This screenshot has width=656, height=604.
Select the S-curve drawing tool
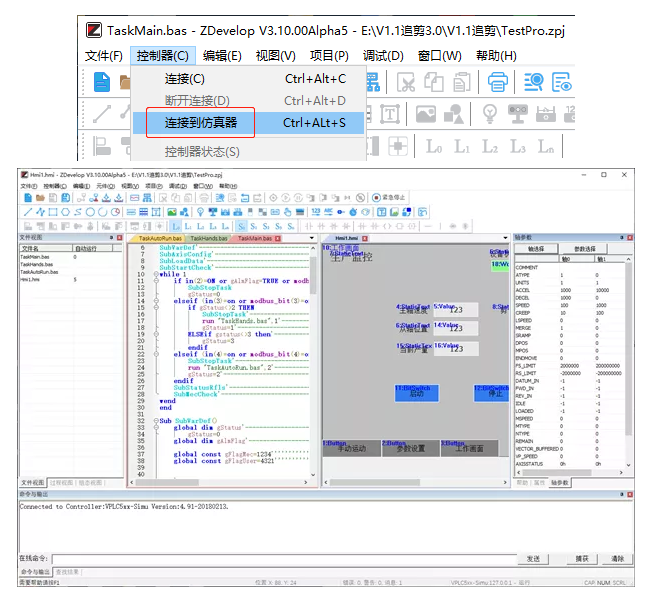(x=78, y=212)
